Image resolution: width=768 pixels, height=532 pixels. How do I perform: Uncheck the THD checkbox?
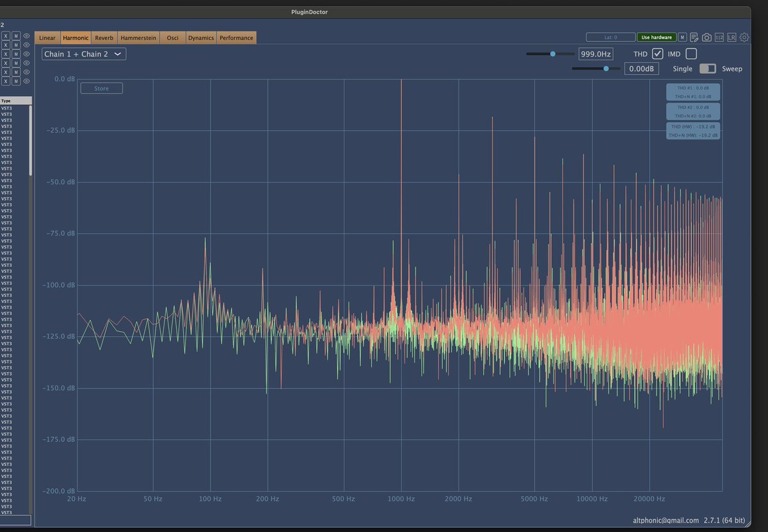click(x=657, y=54)
